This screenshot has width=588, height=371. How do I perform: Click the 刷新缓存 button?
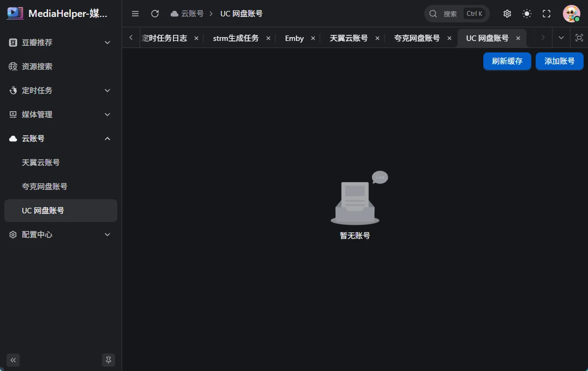507,61
